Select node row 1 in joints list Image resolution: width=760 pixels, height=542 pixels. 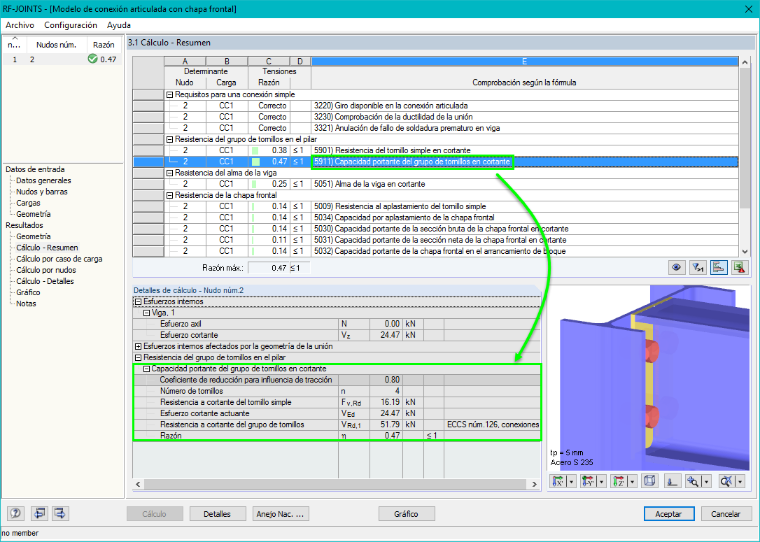tap(62, 59)
